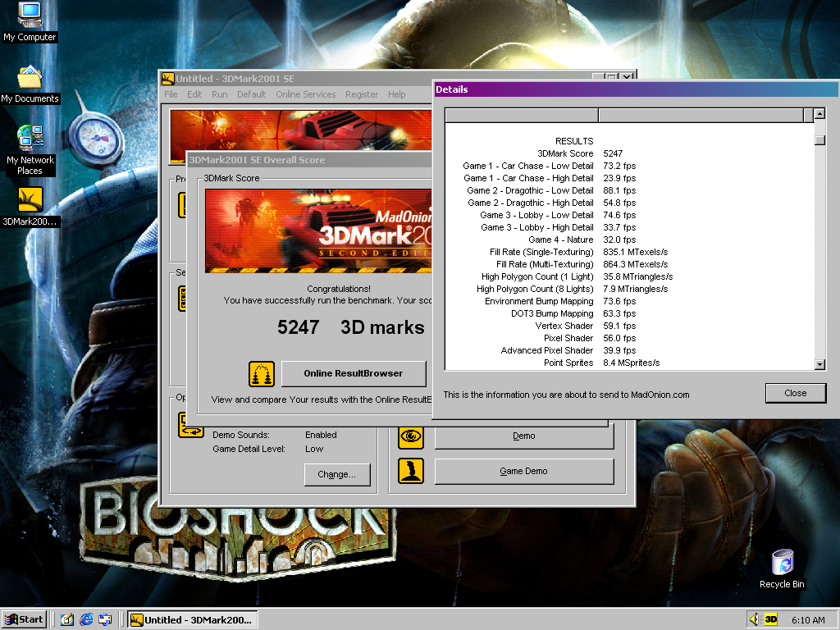This screenshot has height=630, width=840.
Task: Click the "Fill Rate (Single-Texturing)" label
Action: point(541,253)
